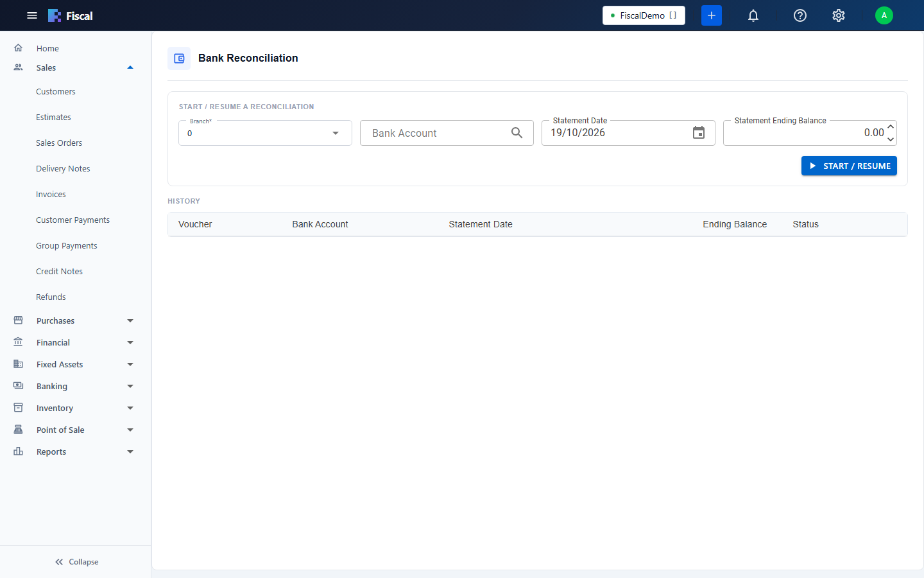The width and height of the screenshot is (924, 578).
Task: Collapse the Sales menu section
Action: click(x=130, y=67)
